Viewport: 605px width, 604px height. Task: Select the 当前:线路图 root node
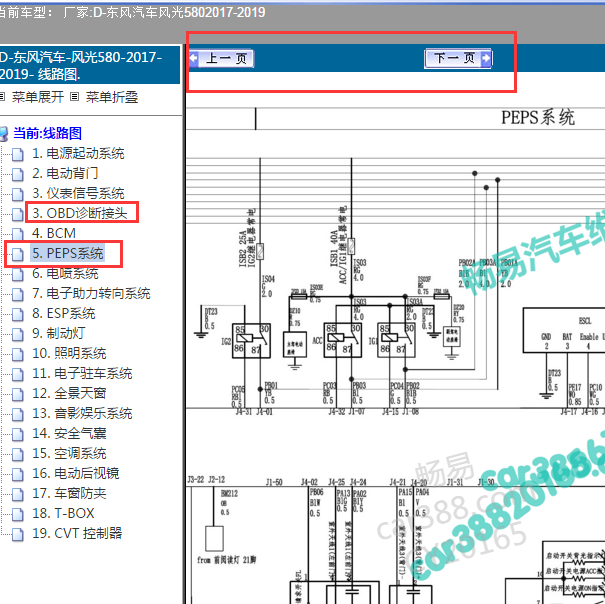tap(47, 134)
